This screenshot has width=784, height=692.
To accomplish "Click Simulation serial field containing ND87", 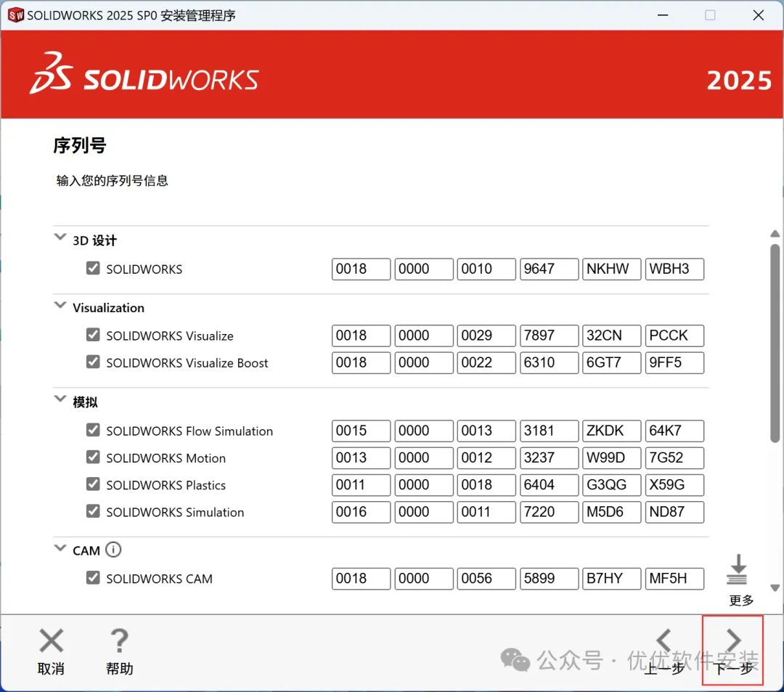I will pyautogui.click(x=674, y=512).
